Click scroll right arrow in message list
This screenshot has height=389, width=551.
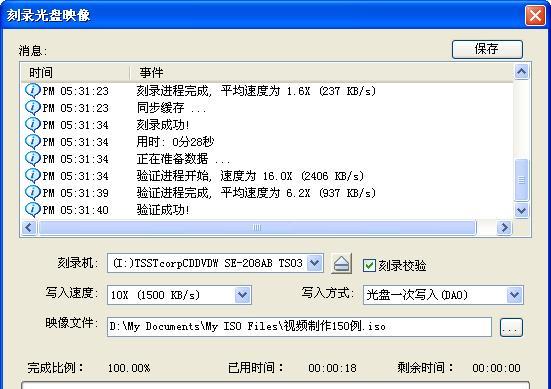(504, 227)
